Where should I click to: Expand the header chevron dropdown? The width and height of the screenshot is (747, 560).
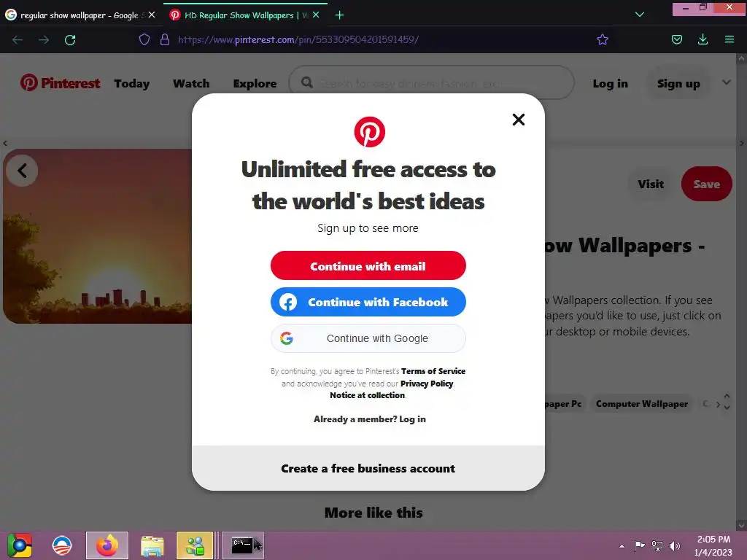pyautogui.click(x=726, y=82)
